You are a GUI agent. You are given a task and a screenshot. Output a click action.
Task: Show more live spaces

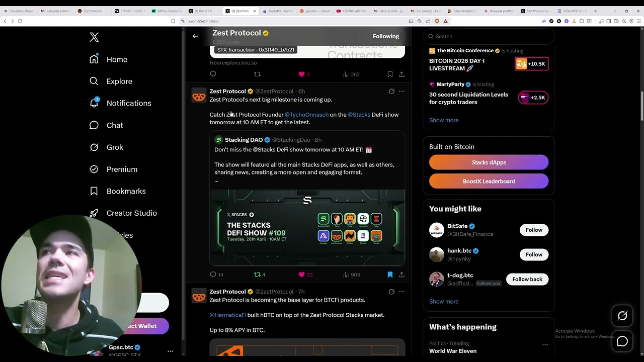[x=444, y=120]
